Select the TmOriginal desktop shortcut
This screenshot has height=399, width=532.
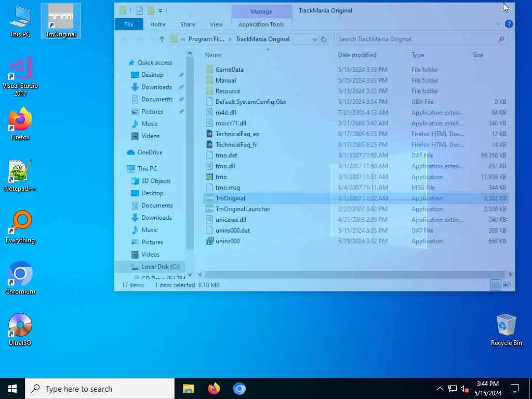(61, 21)
